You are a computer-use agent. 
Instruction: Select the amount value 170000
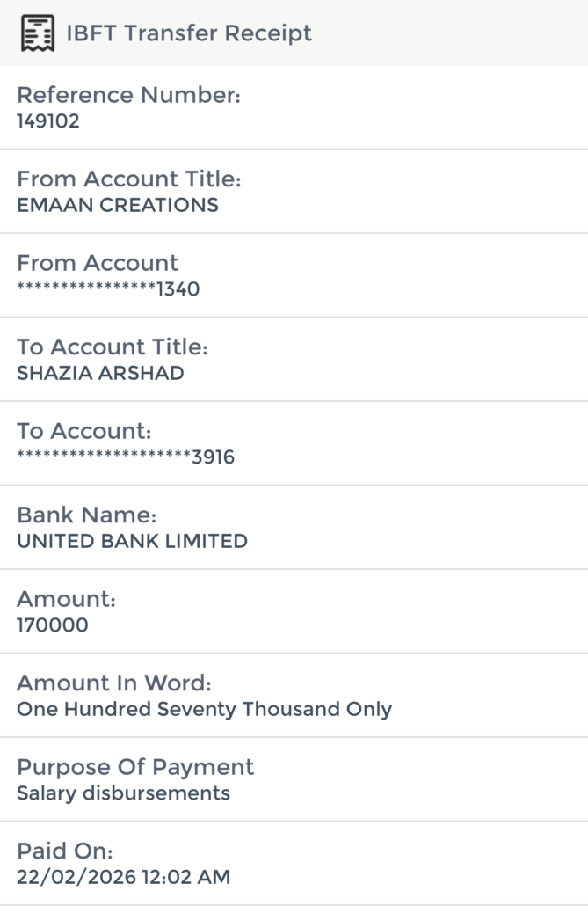[53, 625]
